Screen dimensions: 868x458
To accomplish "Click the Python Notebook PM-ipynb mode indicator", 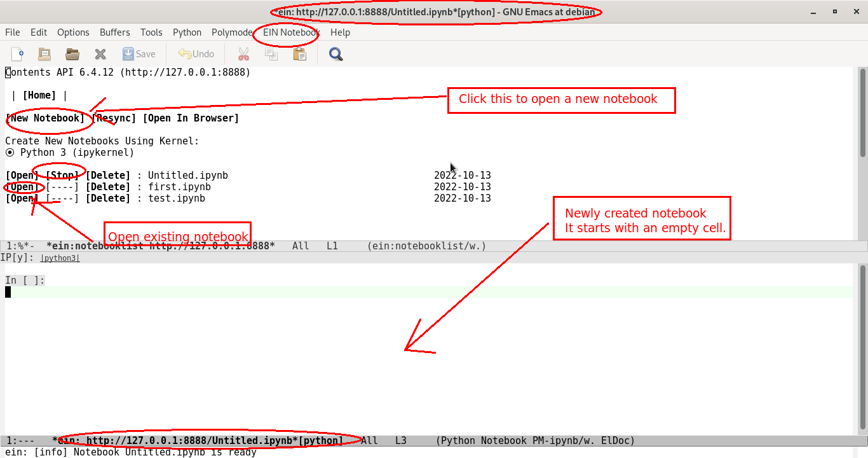I will (535, 441).
